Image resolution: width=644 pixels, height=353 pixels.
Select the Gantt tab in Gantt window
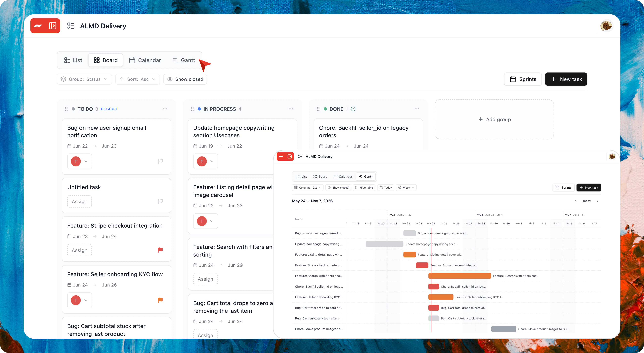pyautogui.click(x=366, y=177)
